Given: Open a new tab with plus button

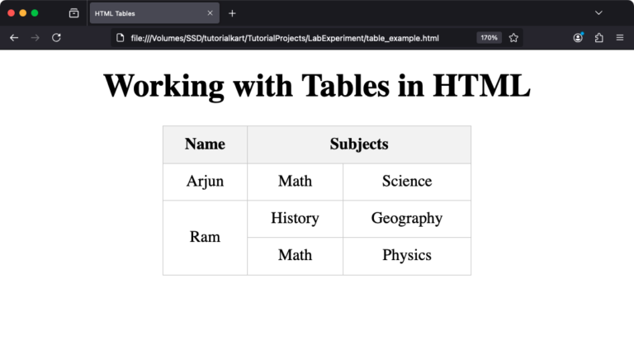Looking at the screenshot, I should pyautogui.click(x=232, y=13).
